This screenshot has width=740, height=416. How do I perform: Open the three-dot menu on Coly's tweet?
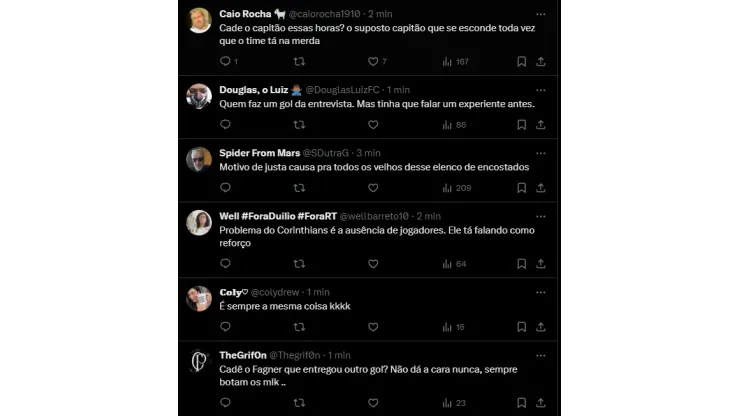[x=541, y=291]
